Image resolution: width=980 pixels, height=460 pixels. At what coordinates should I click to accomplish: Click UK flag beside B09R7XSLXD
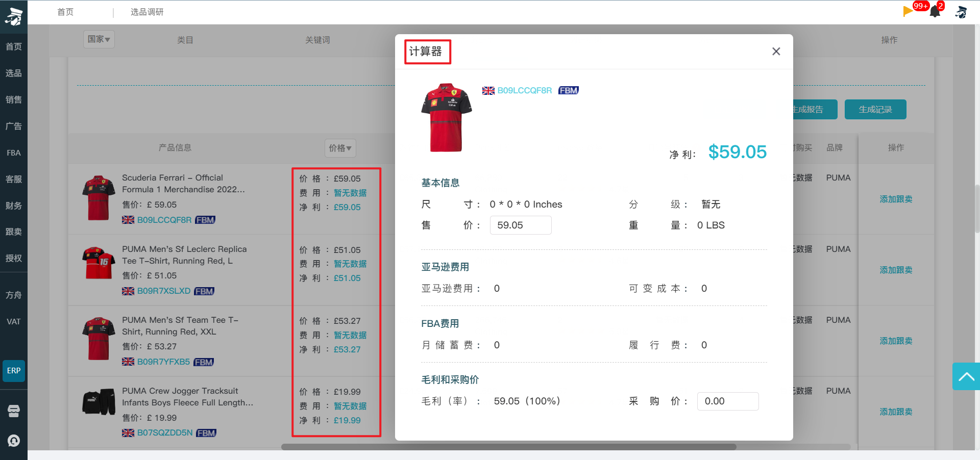(128, 291)
